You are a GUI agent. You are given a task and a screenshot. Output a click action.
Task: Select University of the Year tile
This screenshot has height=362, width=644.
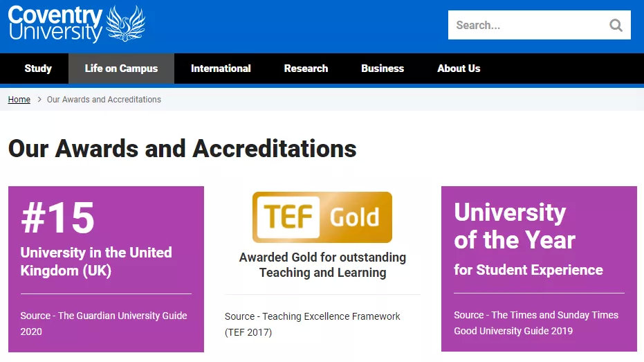[x=539, y=269]
